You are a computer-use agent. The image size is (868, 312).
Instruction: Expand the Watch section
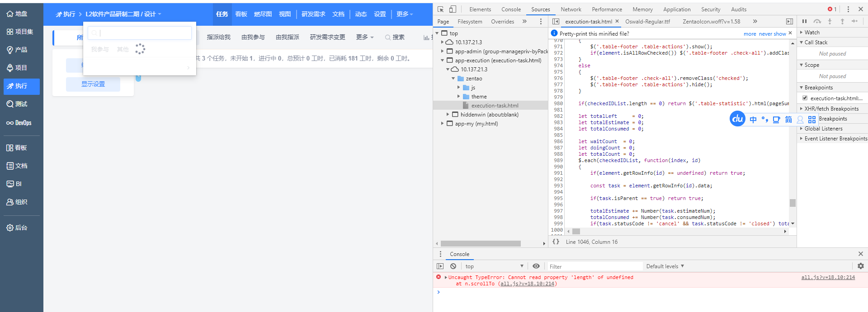coord(802,33)
